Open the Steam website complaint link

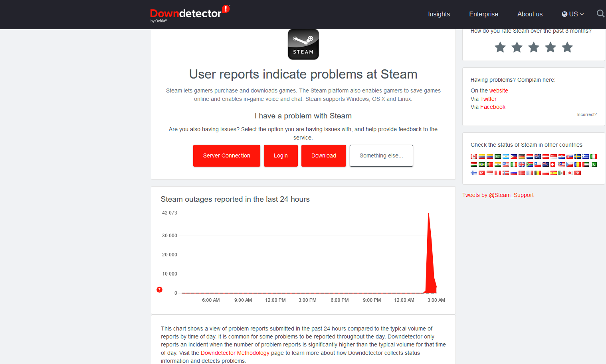(499, 91)
